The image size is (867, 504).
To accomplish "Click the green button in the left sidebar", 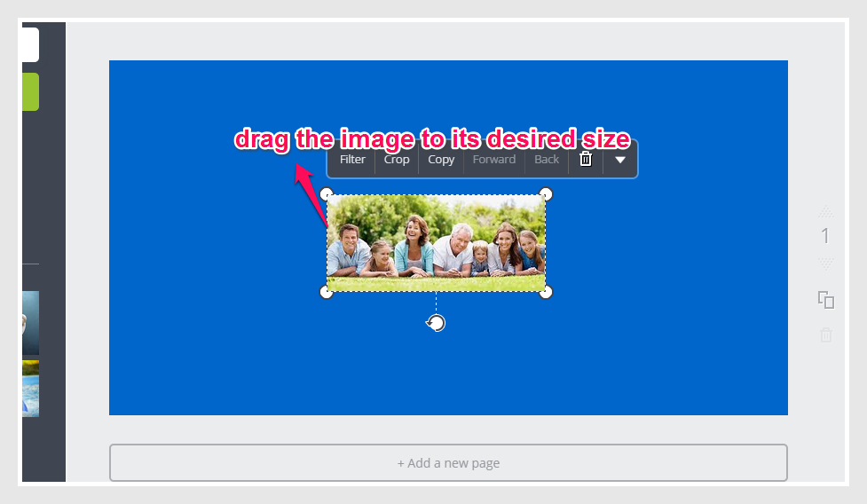I will click(30, 92).
